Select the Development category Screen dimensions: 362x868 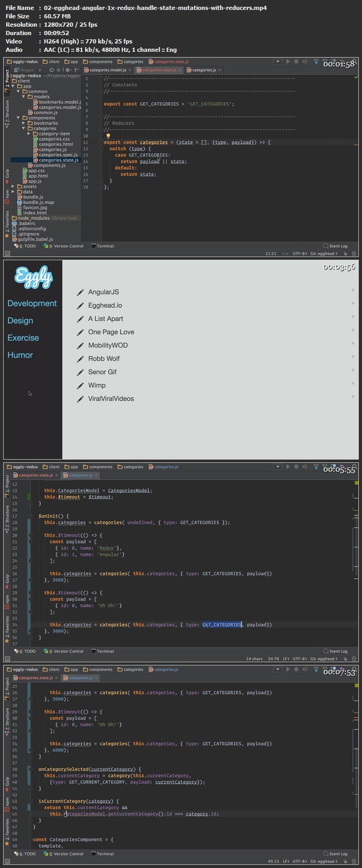click(32, 304)
